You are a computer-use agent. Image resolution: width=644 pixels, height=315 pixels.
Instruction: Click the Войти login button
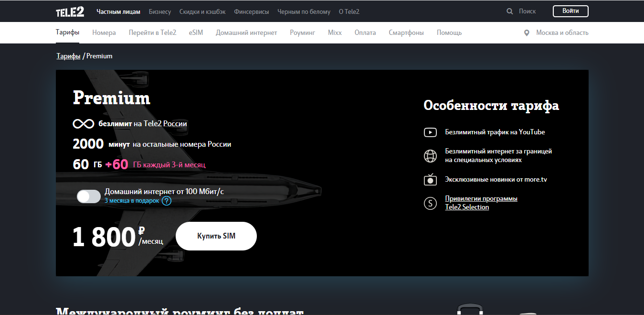[570, 11]
